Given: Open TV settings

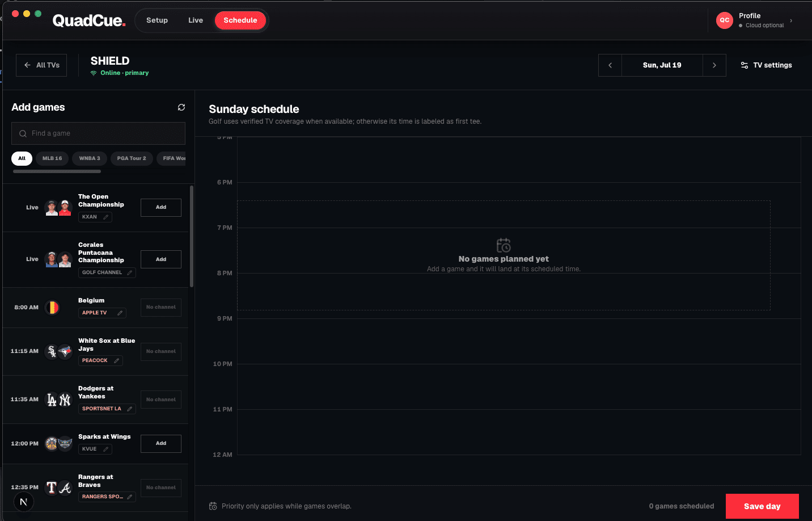Looking at the screenshot, I should coord(767,65).
